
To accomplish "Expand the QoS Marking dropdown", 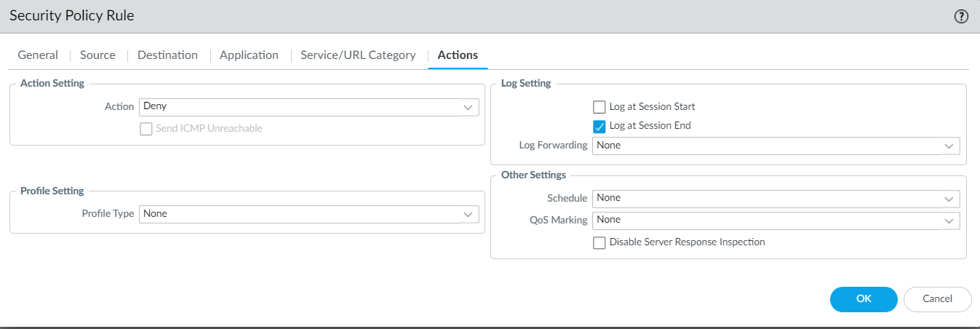I will 949,220.
